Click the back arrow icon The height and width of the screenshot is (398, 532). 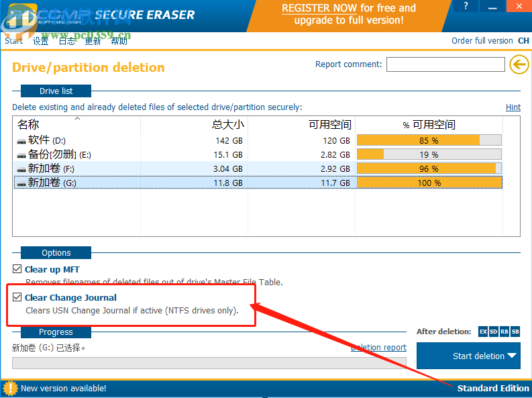coord(519,64)
